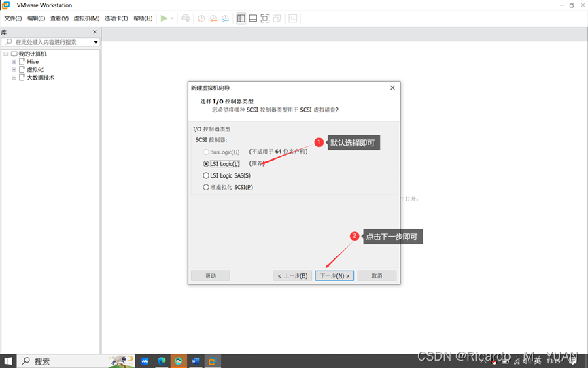
Task: Open the 查看(V) menu
Action: tap(59, 18)
